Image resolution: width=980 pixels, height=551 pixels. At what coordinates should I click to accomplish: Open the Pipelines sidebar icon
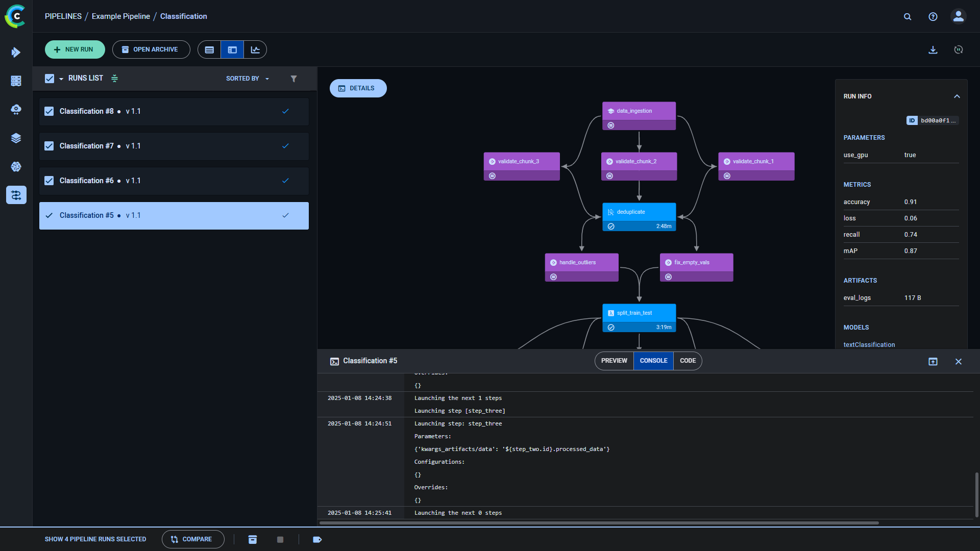[16, 195]
